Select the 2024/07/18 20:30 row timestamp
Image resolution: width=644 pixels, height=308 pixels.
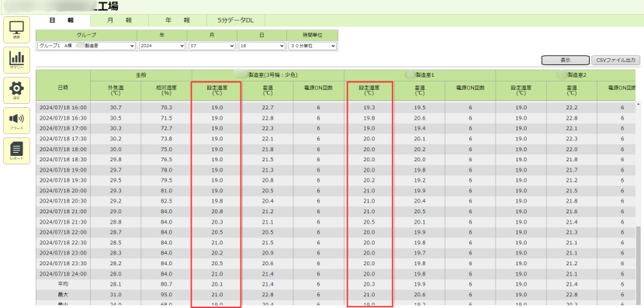point(63,201)
